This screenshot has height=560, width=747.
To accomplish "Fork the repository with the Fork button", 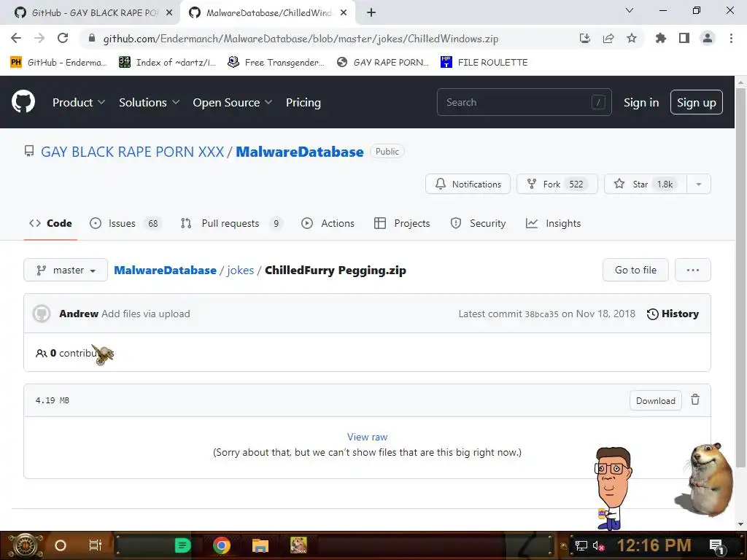I will click(x=557, y=184).
